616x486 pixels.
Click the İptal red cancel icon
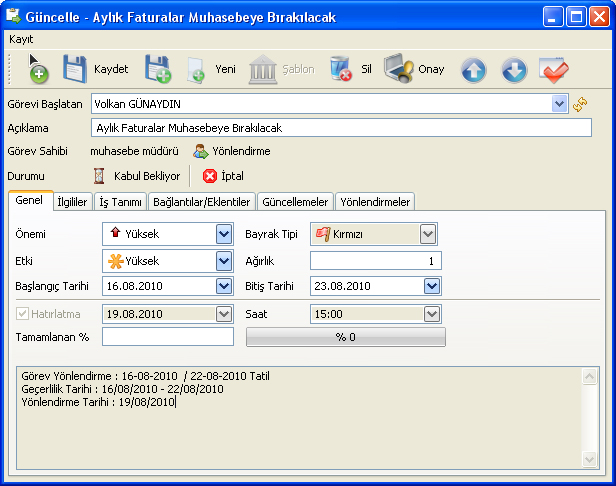210,176
